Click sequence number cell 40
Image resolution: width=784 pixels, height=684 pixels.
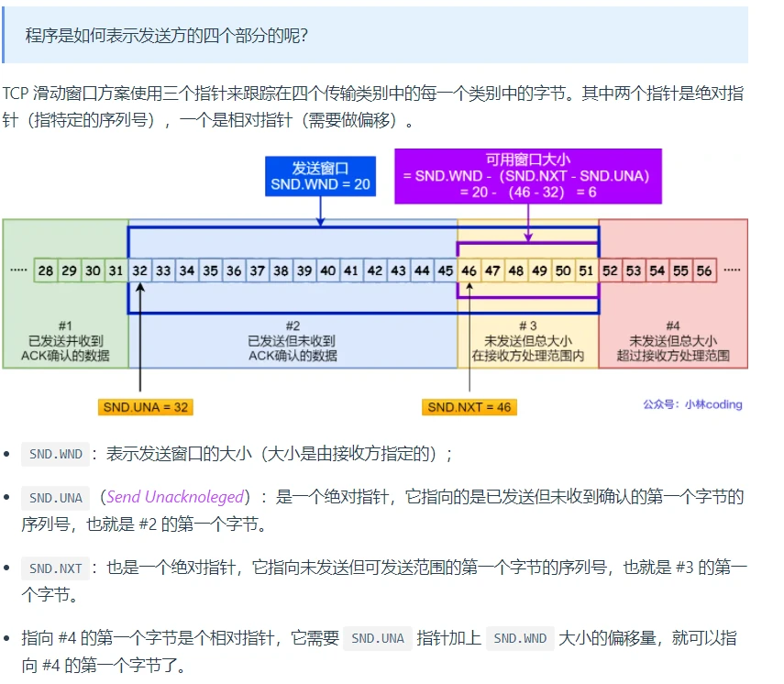[x=327, y=270]
